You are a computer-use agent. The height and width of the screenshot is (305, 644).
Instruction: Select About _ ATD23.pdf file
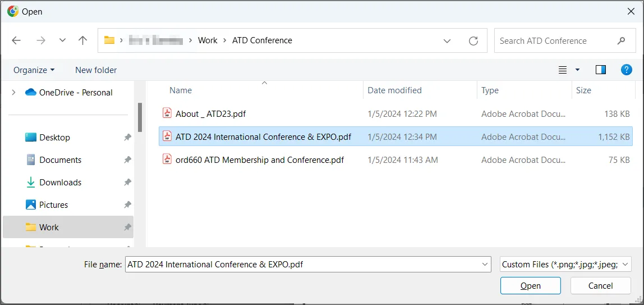[211, 113]
